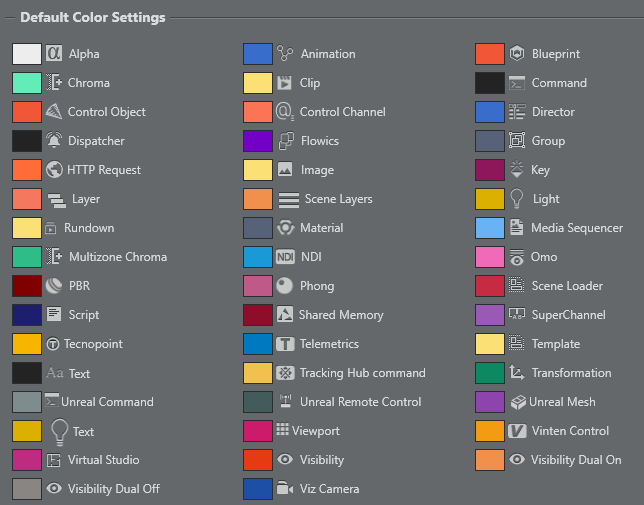Click the Animation node icon
Viewport: 644px width, 505px height.
tap(285, 53)
